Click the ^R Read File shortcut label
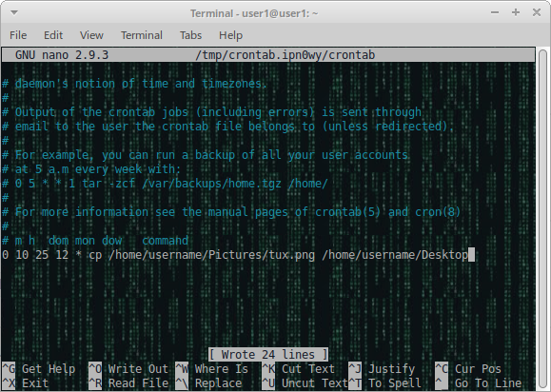Screen dimensions: 551x392 point(128,382)
